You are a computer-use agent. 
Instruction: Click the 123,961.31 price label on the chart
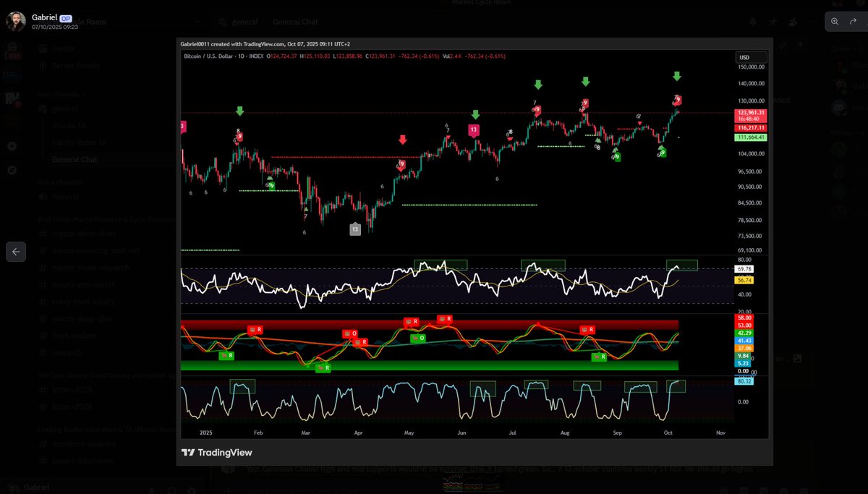point(752,113)
